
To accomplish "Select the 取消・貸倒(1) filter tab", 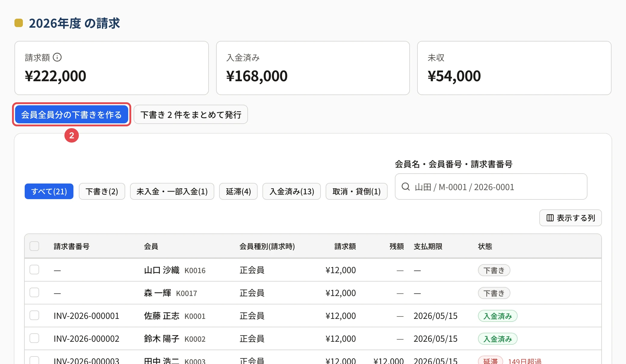I will pos(356,191).
